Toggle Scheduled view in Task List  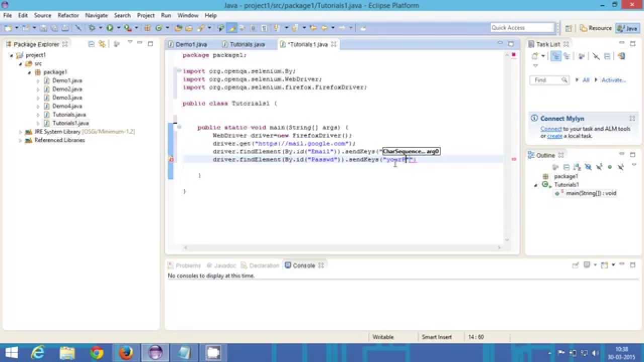(x=567, y=56)
